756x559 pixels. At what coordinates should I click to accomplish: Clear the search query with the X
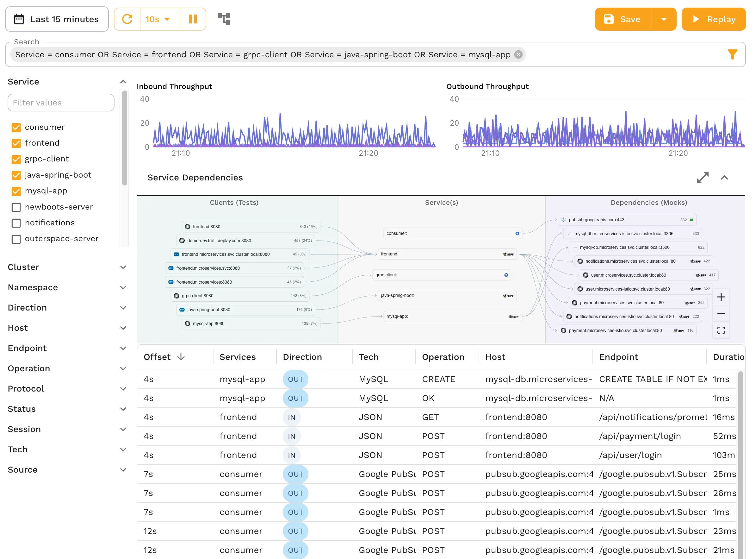point(518,54)
